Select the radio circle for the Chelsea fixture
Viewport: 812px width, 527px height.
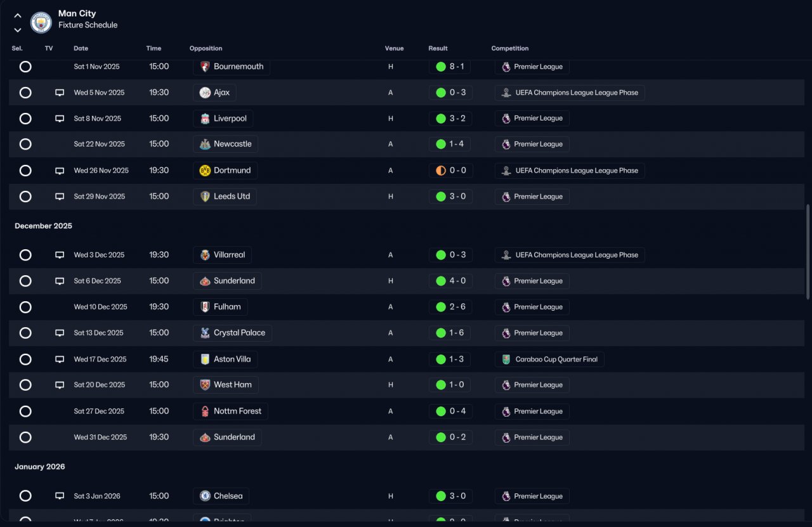[x=25, y=496]
